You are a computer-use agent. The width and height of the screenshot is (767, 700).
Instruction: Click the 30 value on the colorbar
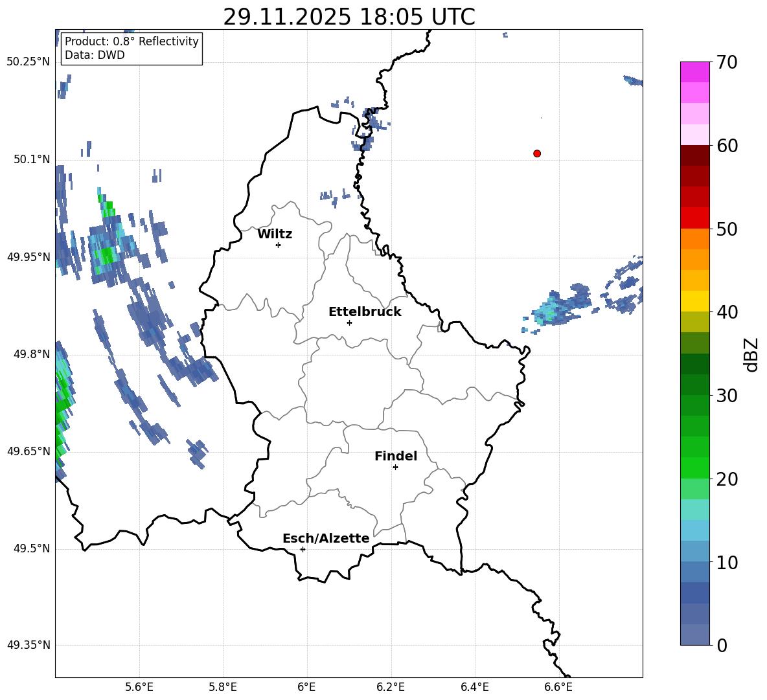tap(727, 396)
